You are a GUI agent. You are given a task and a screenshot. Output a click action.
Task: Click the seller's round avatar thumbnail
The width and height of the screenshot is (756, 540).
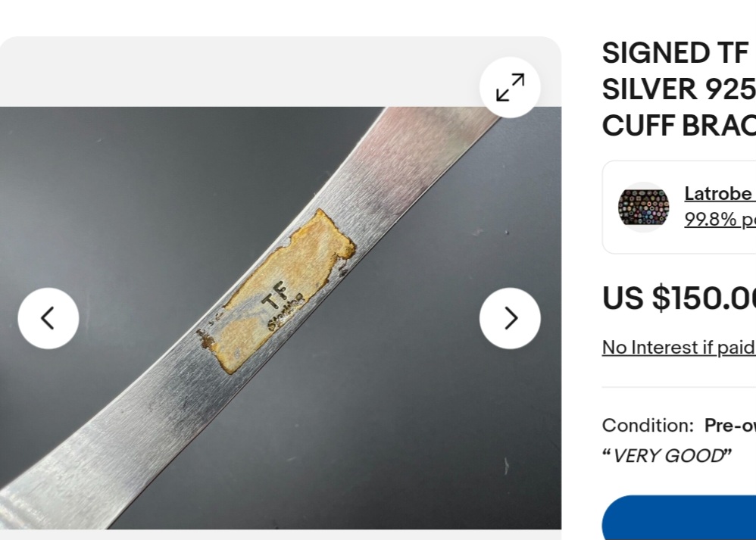coord(644,208)
